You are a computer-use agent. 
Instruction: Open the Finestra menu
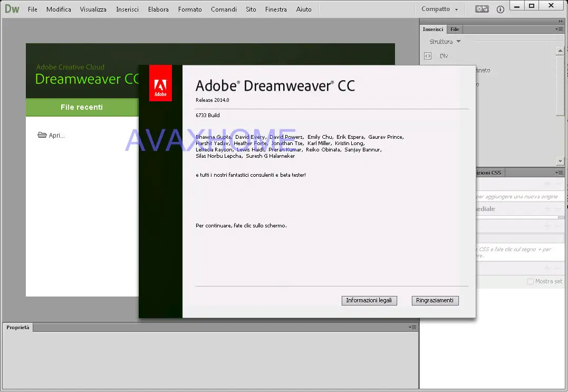pos(276,9)
